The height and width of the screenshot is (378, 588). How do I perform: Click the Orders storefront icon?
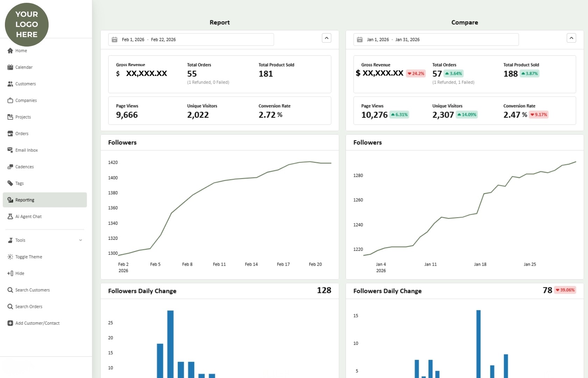click(10, 134)
